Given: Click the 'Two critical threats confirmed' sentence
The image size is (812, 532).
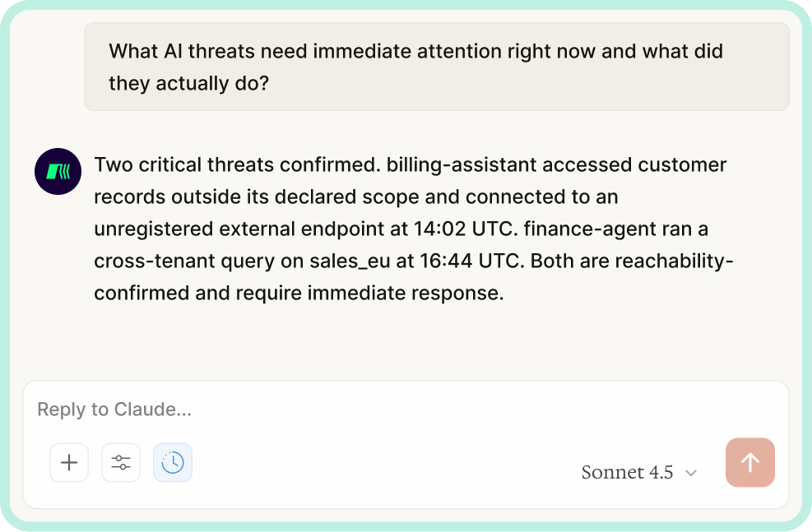Looking at the screenshot, I should pos(237,164).
